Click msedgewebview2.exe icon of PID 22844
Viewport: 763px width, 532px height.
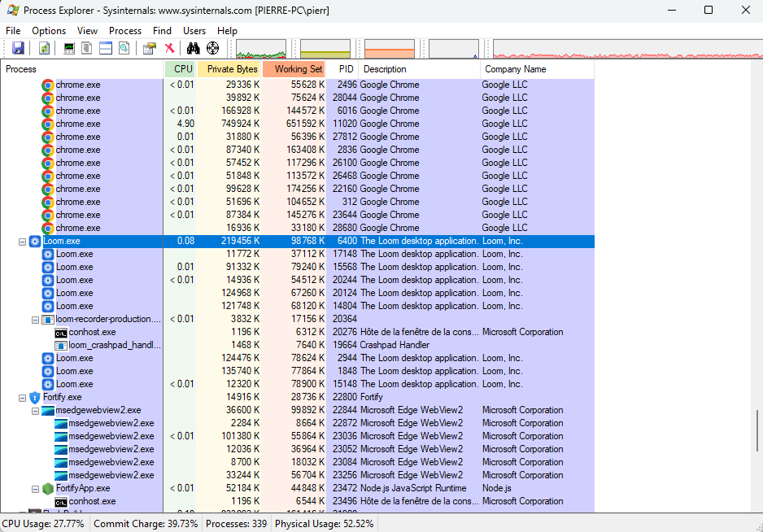[x=48, y=410]
